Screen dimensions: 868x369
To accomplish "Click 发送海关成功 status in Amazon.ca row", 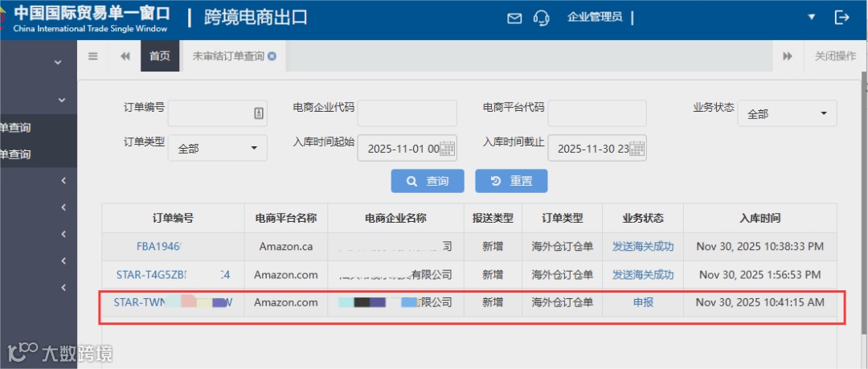I will (x=643, y=247).
